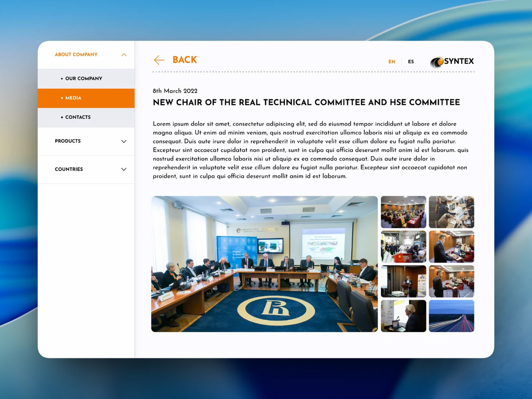The height and width of the screenshot is (399, 532).
Task: Click the date text "8th March 2022"
Action: [x=175, y=91]
